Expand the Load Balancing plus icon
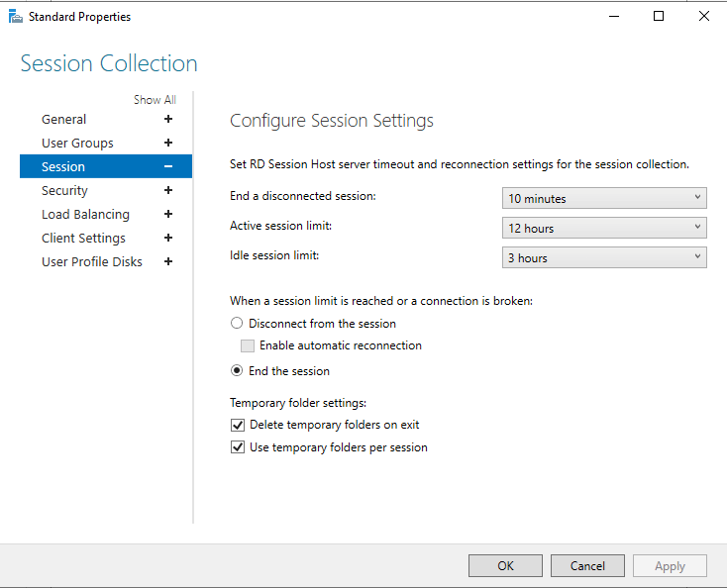727x588 pixels. [x=168, y=214]
